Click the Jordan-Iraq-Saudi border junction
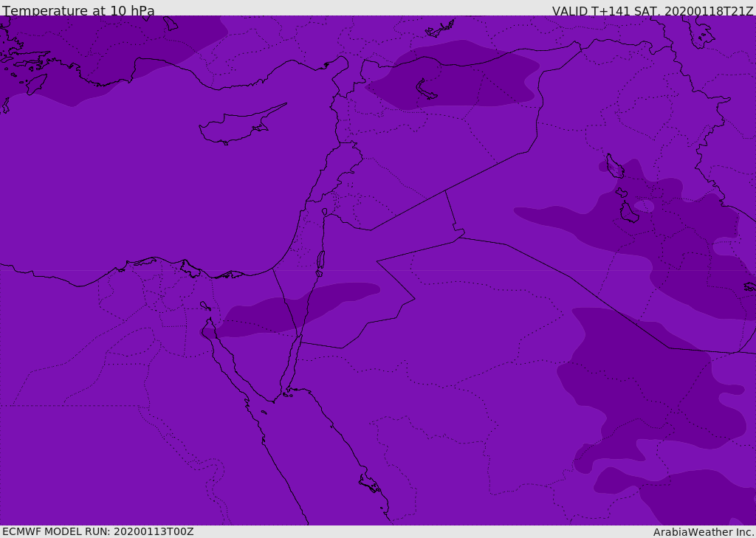The width and height of the screenshot is (756, 538). [459, 233]
